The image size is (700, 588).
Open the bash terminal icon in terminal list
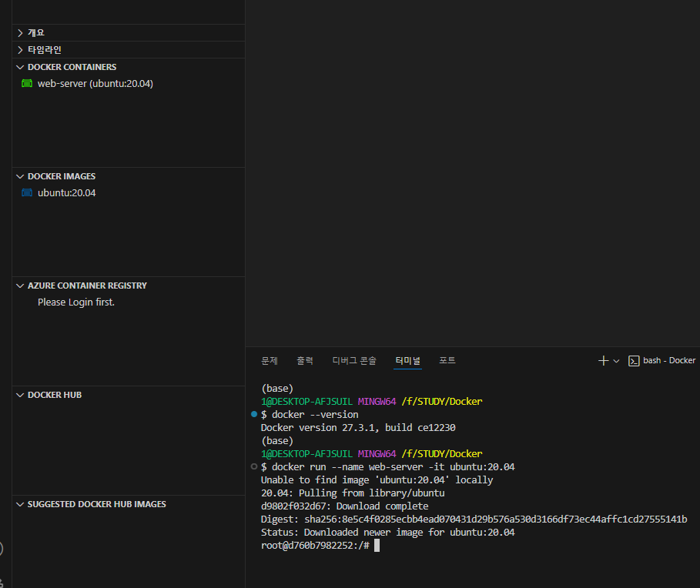(635, 359)
